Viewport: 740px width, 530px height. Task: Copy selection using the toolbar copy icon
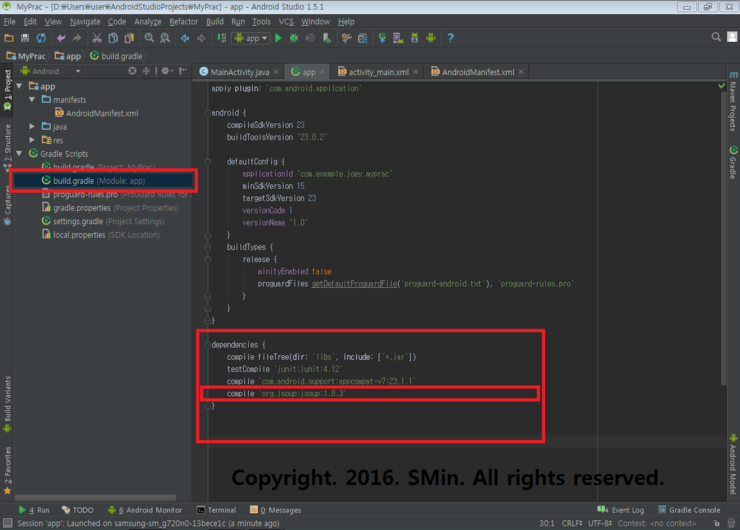coord(113,38)
